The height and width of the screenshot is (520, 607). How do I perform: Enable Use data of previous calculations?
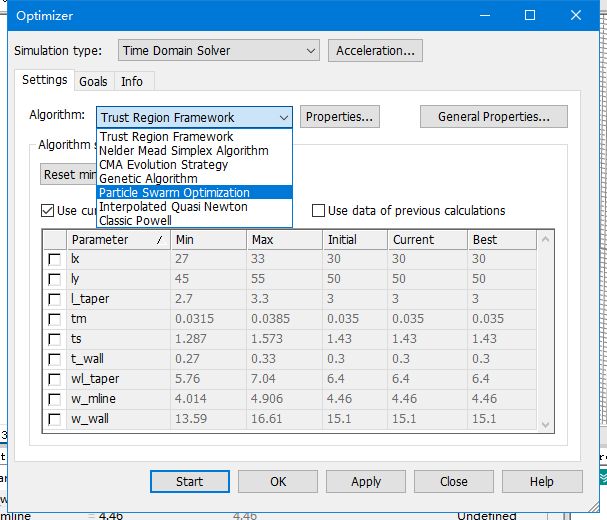pyautogui.click(x=318, y=211)
